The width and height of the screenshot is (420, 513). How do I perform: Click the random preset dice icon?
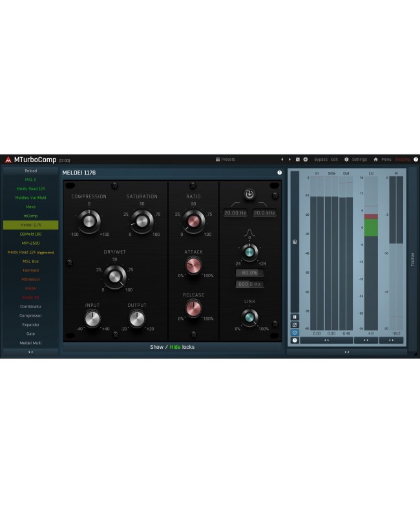[x=298, y=160]
